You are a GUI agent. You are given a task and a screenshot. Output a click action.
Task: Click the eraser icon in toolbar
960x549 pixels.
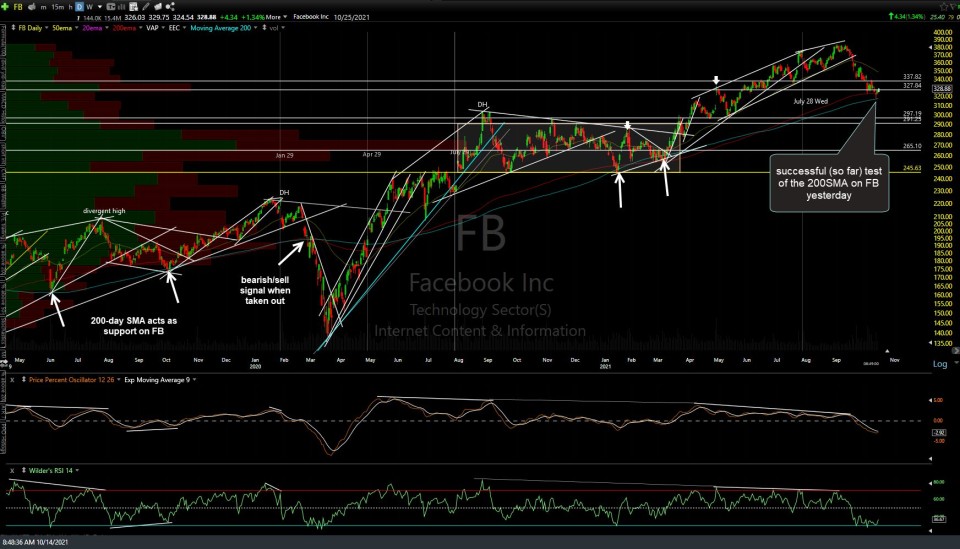coord(158,7)
